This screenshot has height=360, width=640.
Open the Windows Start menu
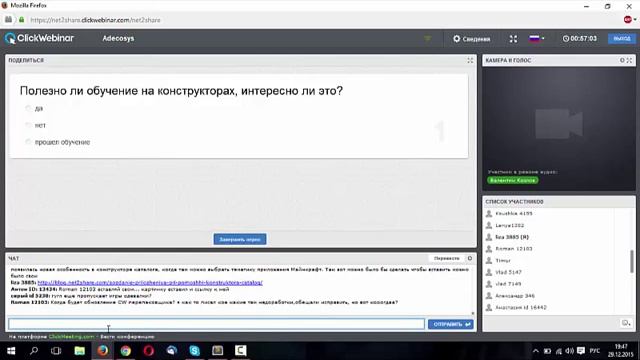[x=11, y=351]
